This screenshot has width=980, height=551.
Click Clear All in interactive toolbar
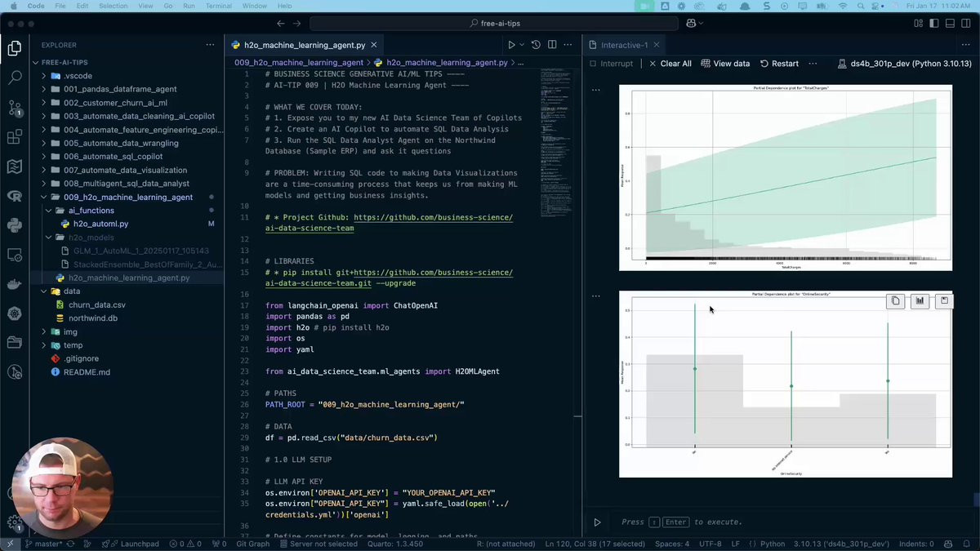(x=670, y=63)
